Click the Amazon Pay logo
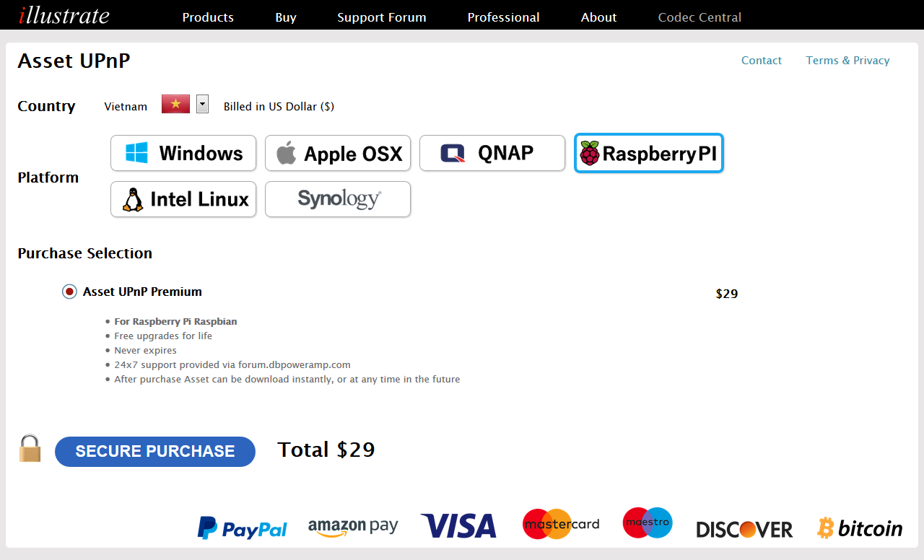The height and width of the screenshot is (560, 924). point(353,528)
